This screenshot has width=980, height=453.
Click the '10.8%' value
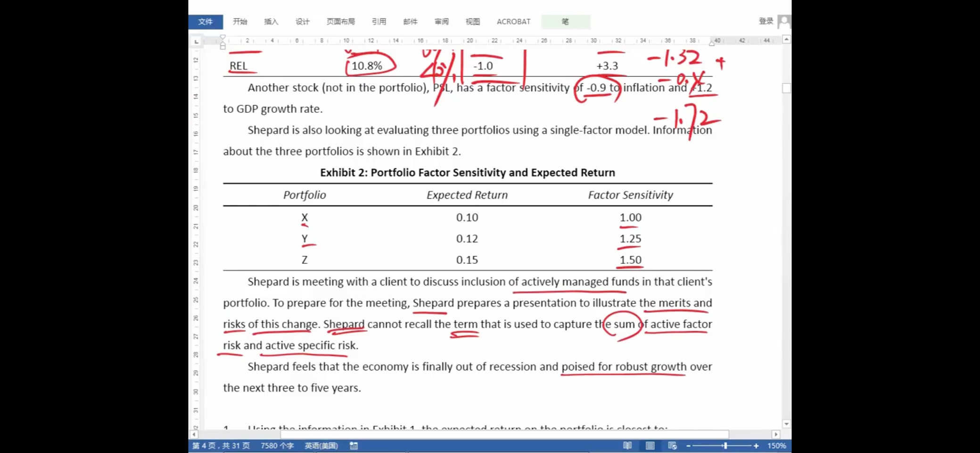[367, 66]
